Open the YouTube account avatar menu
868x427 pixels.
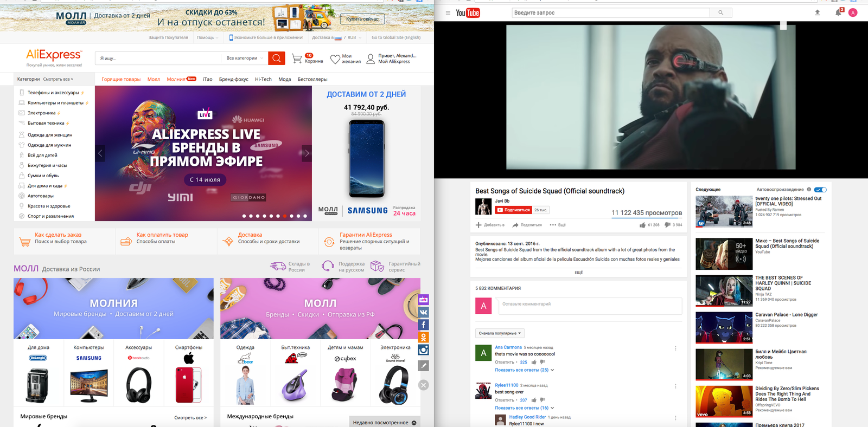tap(853, 12)
